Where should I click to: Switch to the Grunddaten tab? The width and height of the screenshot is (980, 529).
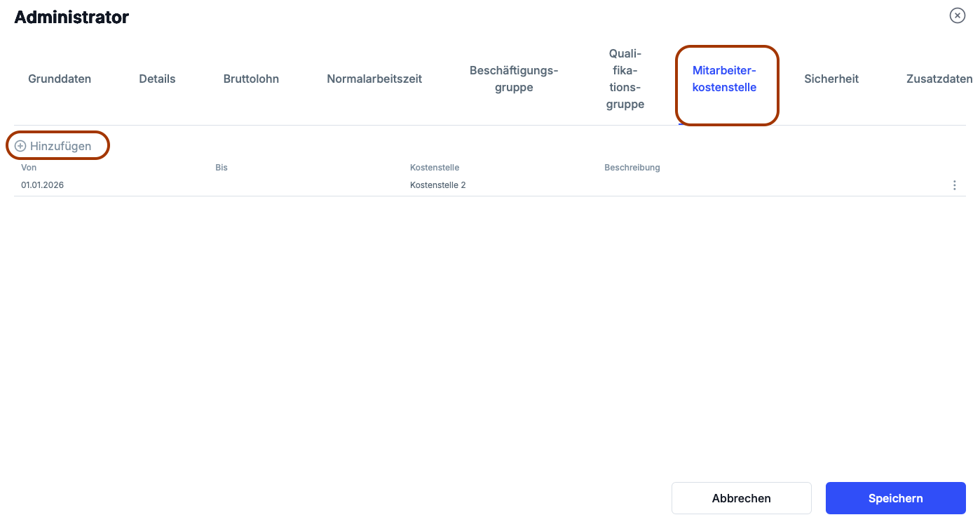click(60, 79)
